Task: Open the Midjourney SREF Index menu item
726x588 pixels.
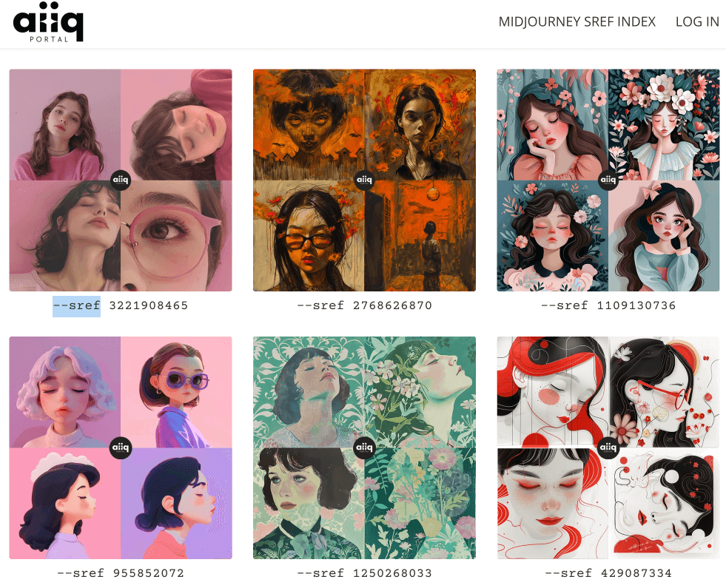Action: click(x=577, y=21)
